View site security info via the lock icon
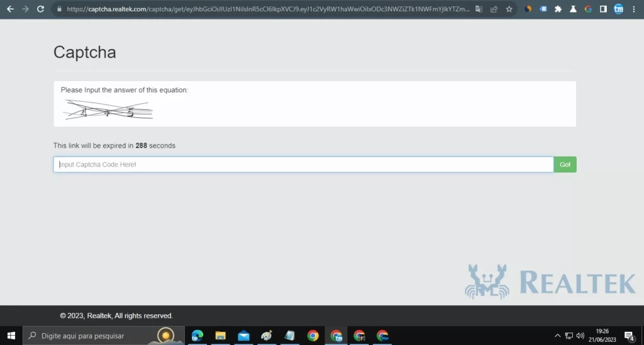644x345 pixels. [x=59, y=9]
